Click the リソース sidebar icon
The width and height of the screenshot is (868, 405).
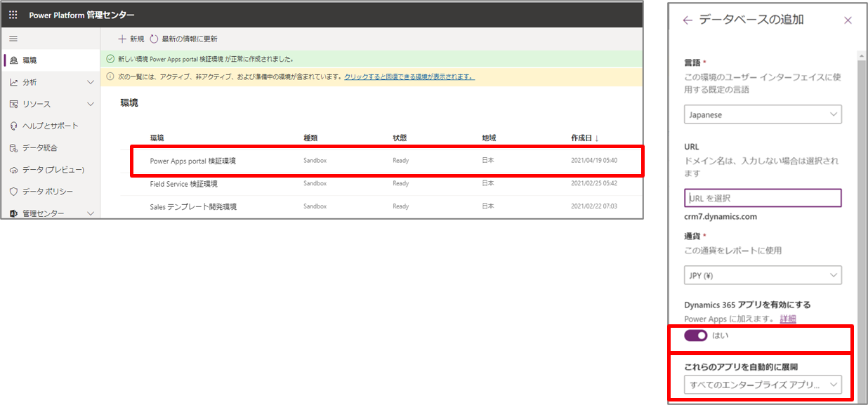(13, 104)
